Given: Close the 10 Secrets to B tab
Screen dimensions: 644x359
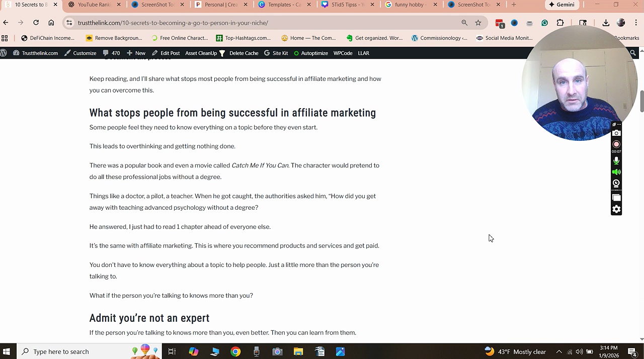Looking at the screenshot, I should (x=55, y=5).
